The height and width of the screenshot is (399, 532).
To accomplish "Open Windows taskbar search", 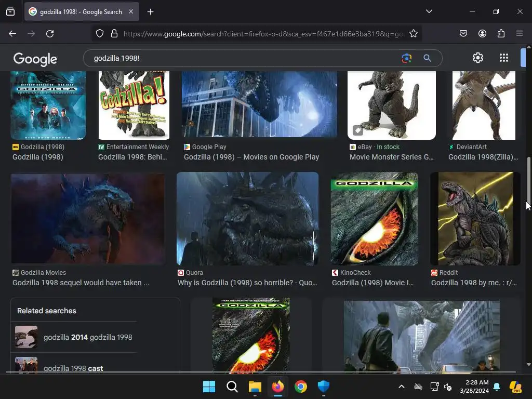I will point(232,387).
